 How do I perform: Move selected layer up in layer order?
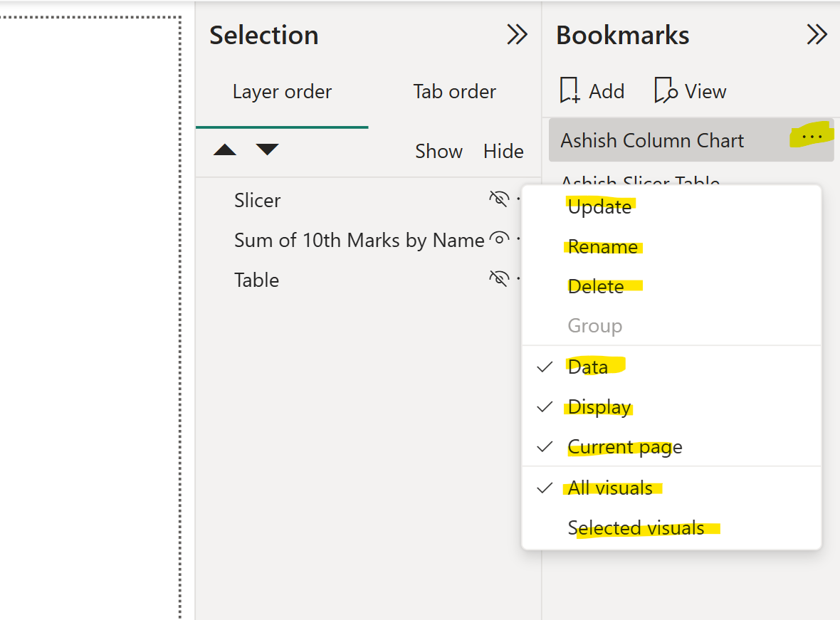click(x=224, y=150)
